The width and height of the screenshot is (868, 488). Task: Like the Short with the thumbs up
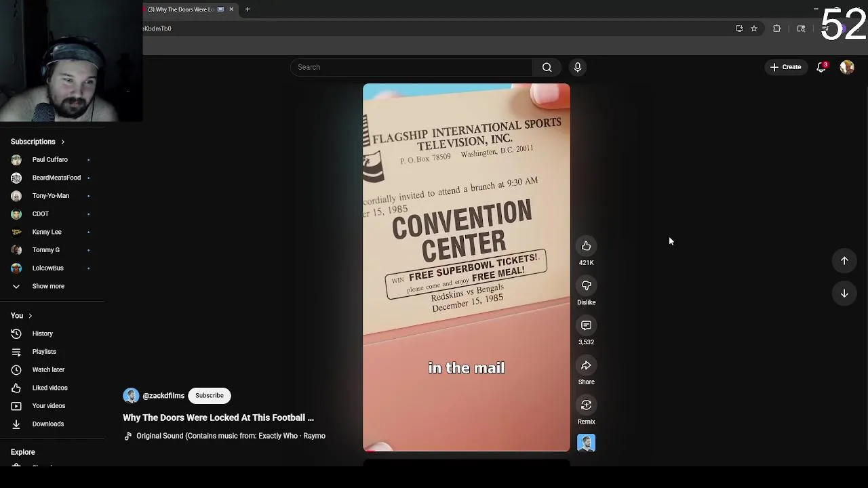tap(586, 246)
